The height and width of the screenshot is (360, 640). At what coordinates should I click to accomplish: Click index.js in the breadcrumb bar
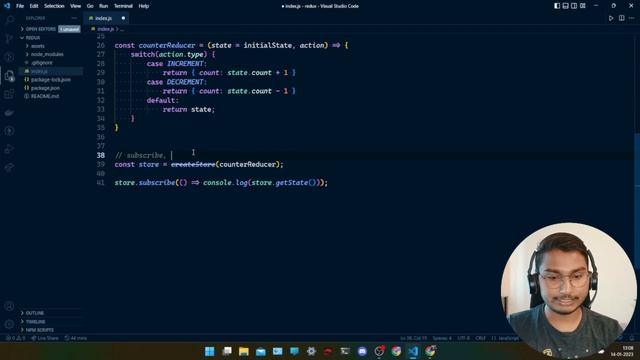105,29
